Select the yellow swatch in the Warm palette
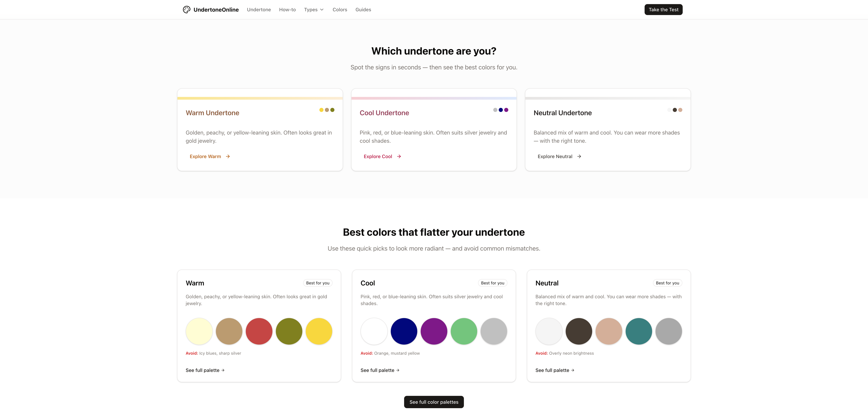Viewport: 868px width, 415px height. [x=319, y=331]
